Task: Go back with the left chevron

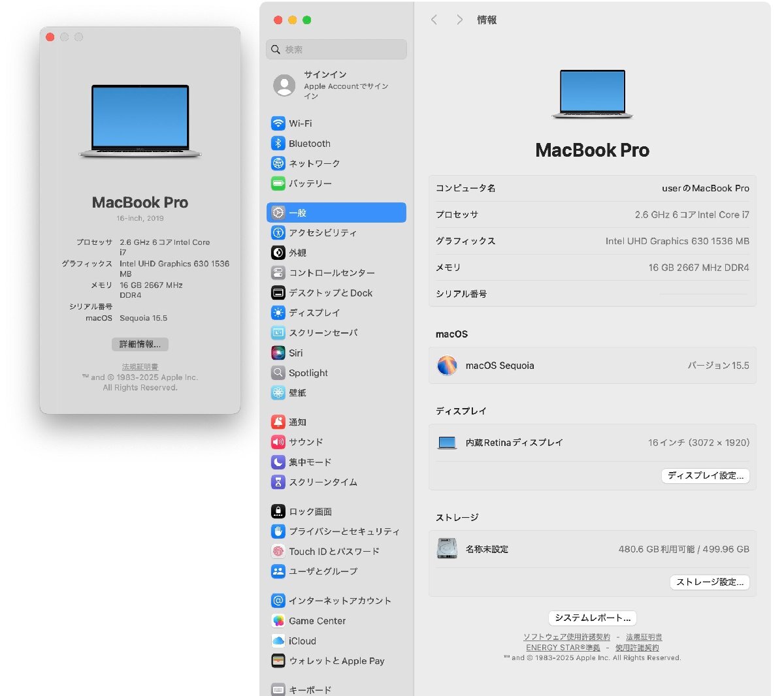Action: [434, 20]
